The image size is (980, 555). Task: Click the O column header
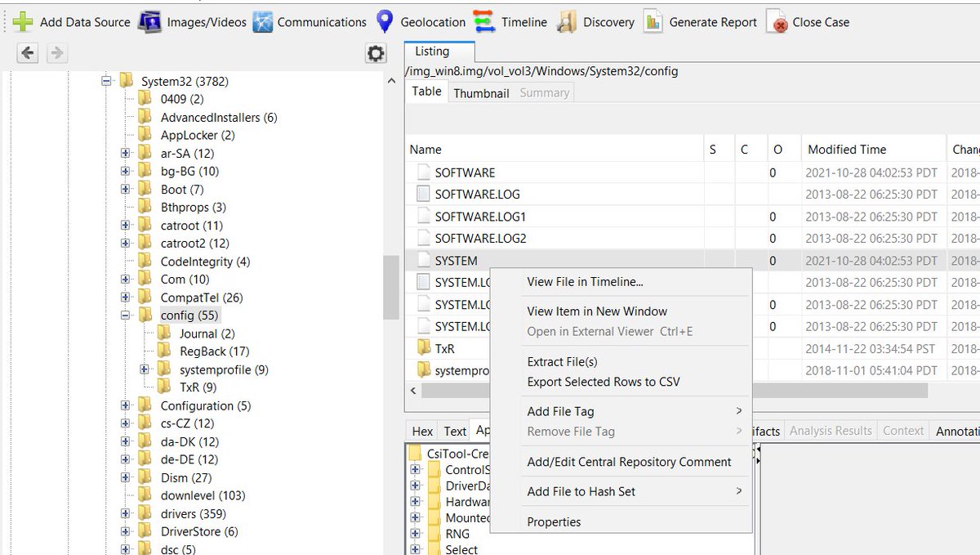click(x=784, y=150)
